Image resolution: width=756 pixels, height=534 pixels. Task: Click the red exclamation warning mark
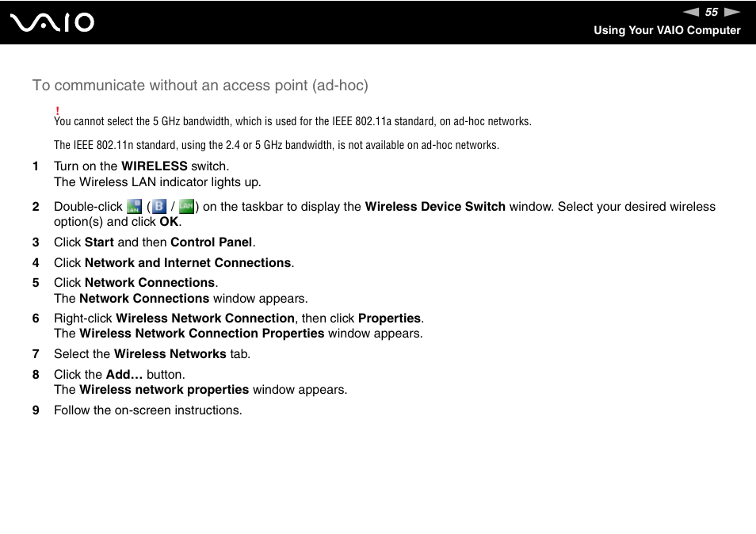tap(57, 111)
